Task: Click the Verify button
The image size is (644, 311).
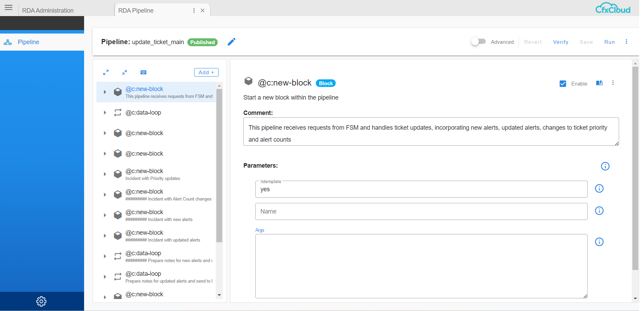Action: pyautogui.click(x=561, y=42)
